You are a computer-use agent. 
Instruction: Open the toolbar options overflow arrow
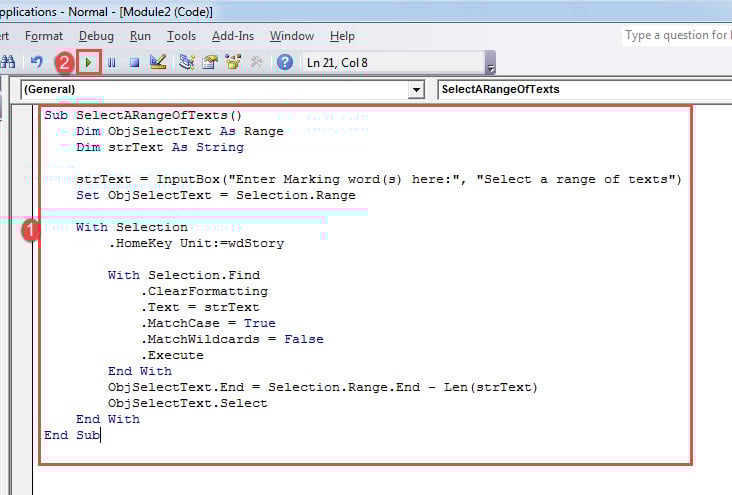[490, 66]
